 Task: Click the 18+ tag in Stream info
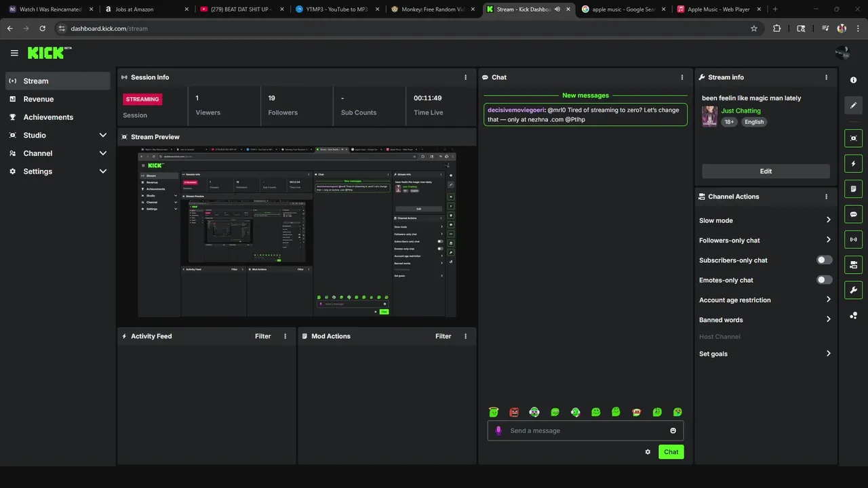point(729,122)
